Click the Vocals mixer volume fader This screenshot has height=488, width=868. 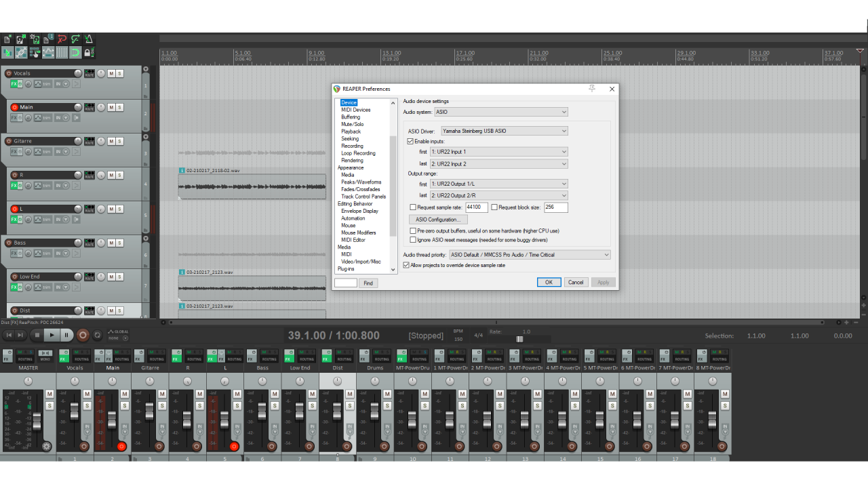[74, 411]
